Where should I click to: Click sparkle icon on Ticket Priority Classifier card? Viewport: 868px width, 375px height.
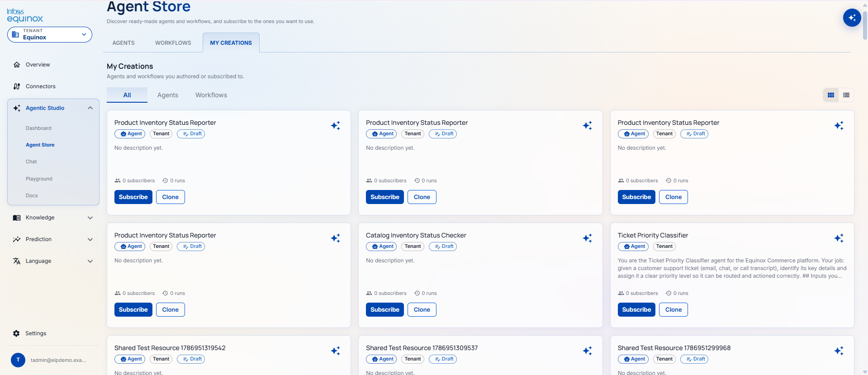[839, 238]
